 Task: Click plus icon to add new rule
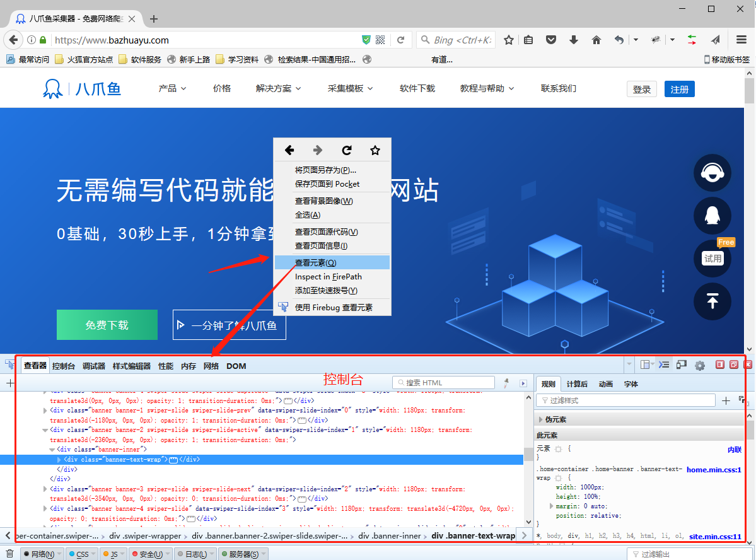pyautogui.click(x=726, y=400)
